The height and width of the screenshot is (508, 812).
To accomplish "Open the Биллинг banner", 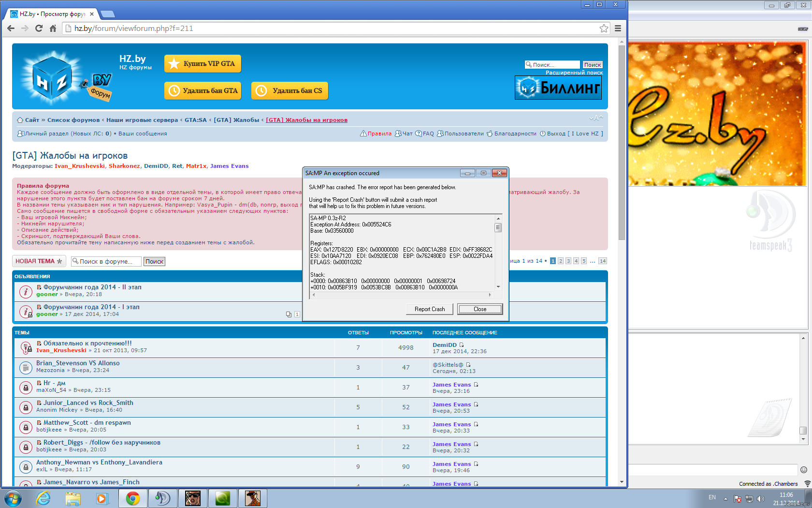I will click(x=558, y=88).
